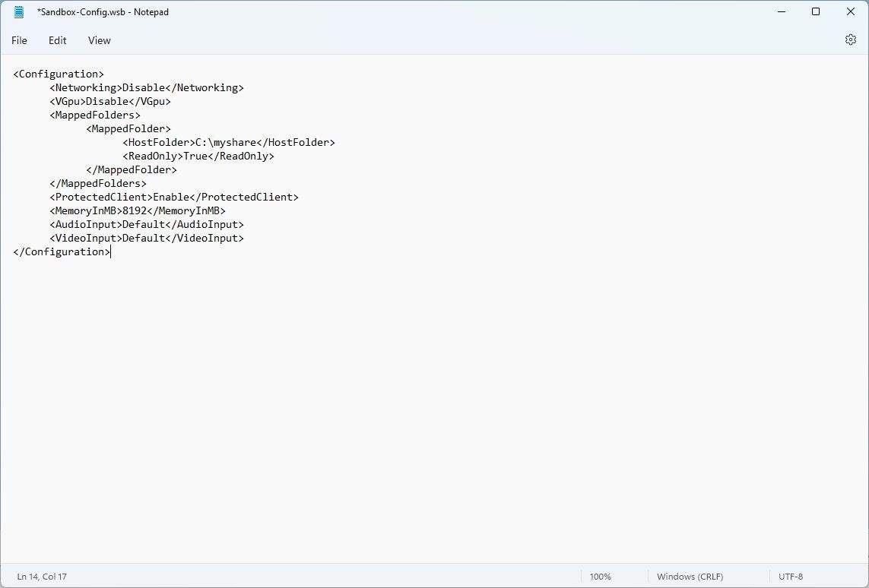The width and height of the screenshot is (869, 588).
Task: Click the UTF-8 encoding indicator
Action: pos(791,576)
